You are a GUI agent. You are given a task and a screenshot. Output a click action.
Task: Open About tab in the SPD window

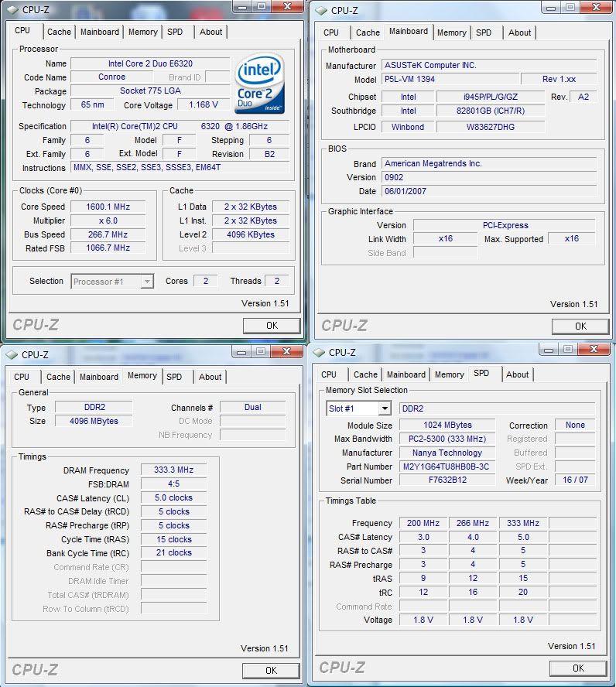coord(517,374)
